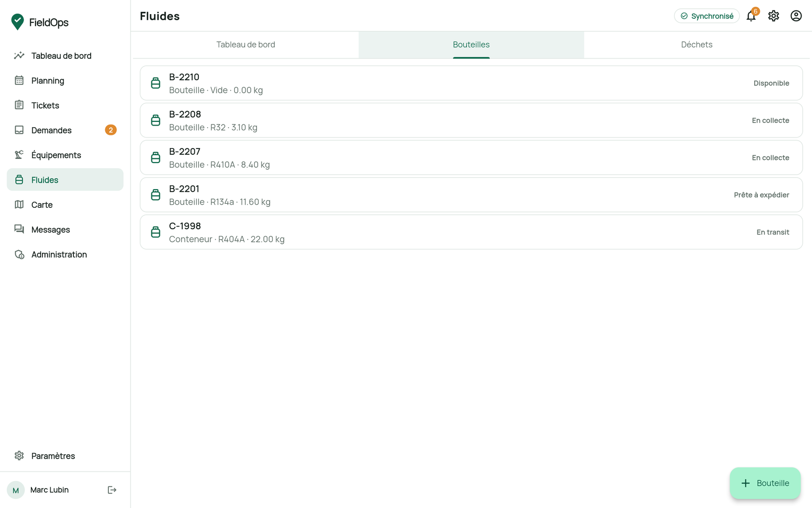Switch to the Tableau de bord tab
The width and height of the screenshot is (812, 508).
click(x=246, y=45)
